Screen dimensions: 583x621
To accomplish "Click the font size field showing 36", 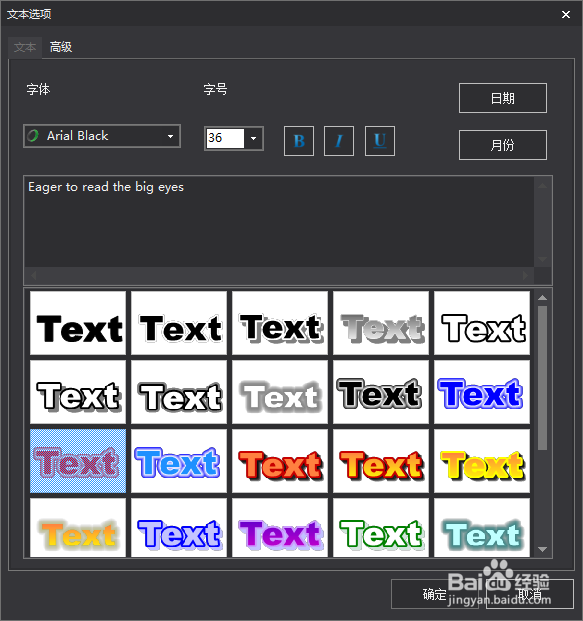I will (x=225, y=138).
